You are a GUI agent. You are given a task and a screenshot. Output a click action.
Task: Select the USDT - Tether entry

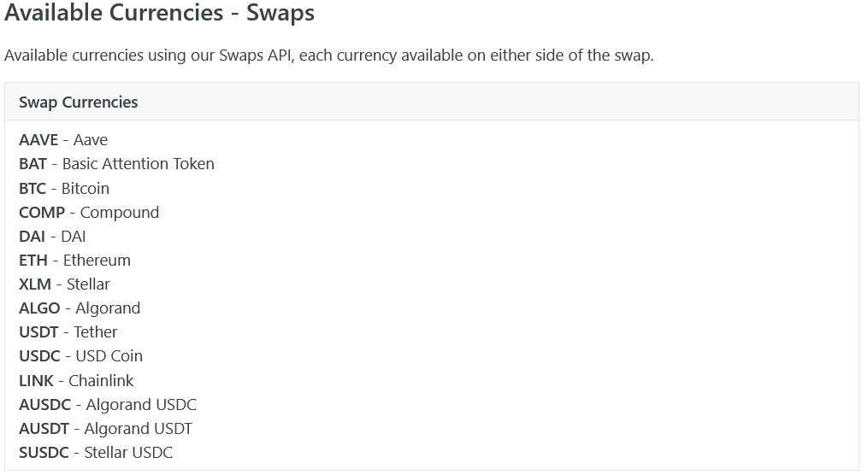pos(68,331)
